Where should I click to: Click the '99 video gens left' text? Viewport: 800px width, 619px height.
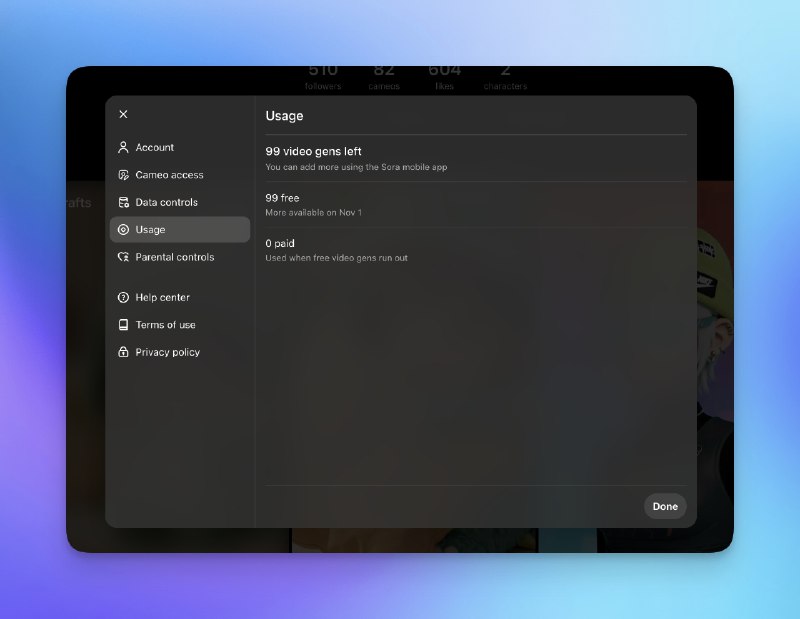click(313, 152)
